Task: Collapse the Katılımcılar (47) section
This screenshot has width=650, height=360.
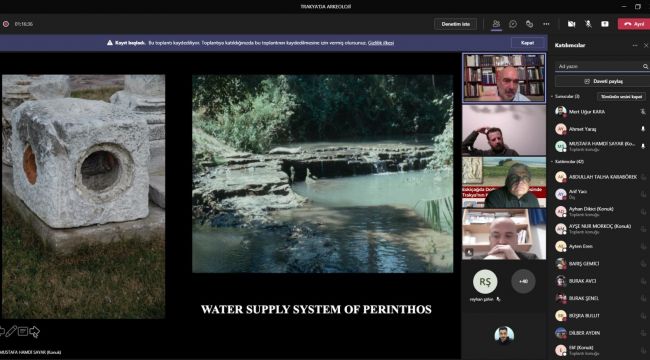Action: pyautogui.click(x=567, y=161)
